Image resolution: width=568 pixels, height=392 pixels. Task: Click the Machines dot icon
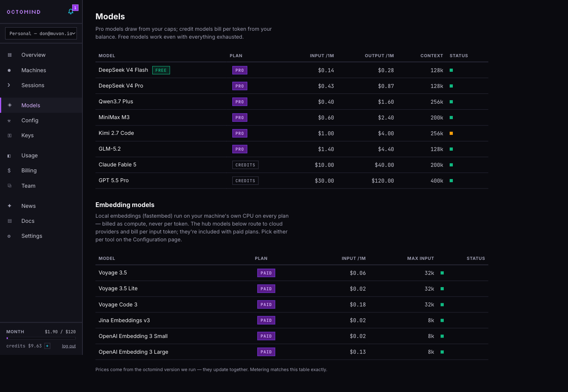point(9,70)
